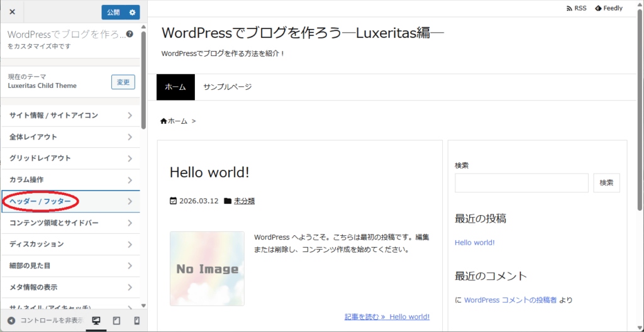
Task: Close the customizer with the X icon
Action: tap(12, 12)
